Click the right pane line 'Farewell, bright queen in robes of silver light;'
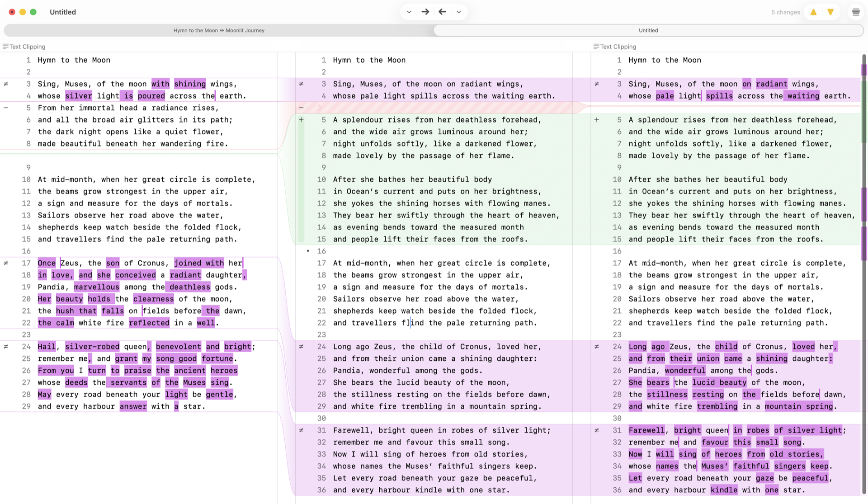868x504 pixels. pyautogui.click(x=737, y=430)
